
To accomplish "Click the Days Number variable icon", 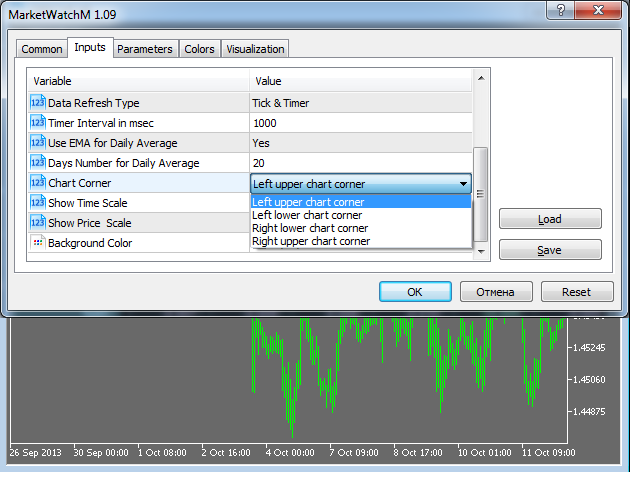I will pos(38,162).
